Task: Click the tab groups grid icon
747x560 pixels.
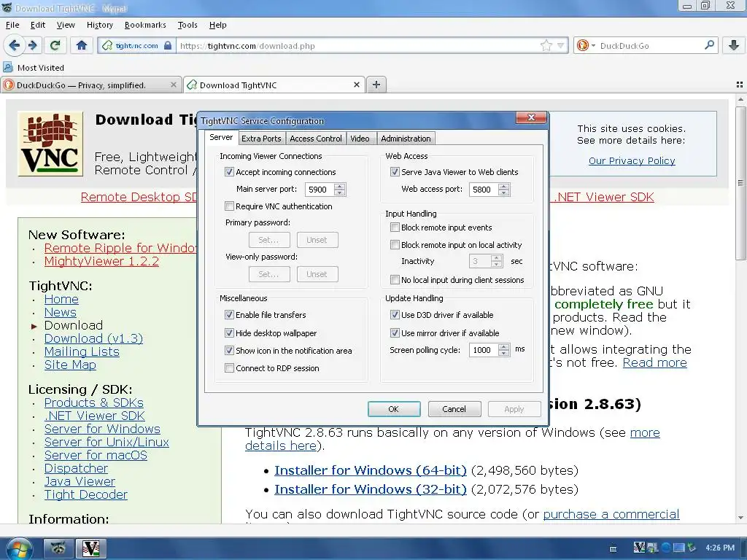Action: [740, 85]
